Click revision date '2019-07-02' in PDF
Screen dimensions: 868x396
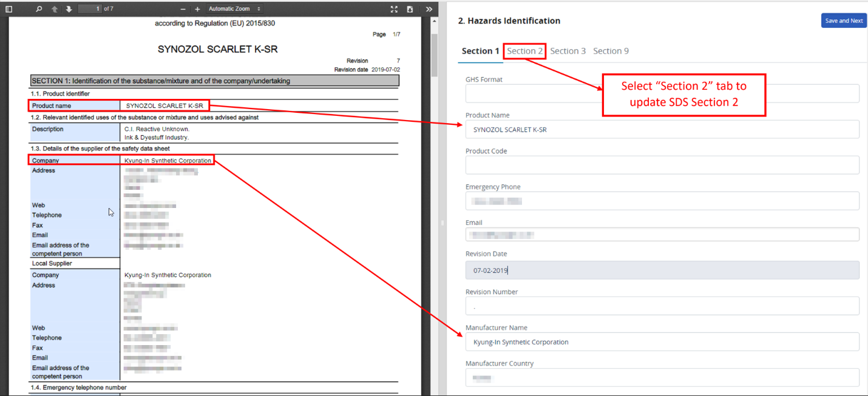click(x=385, y=70)
